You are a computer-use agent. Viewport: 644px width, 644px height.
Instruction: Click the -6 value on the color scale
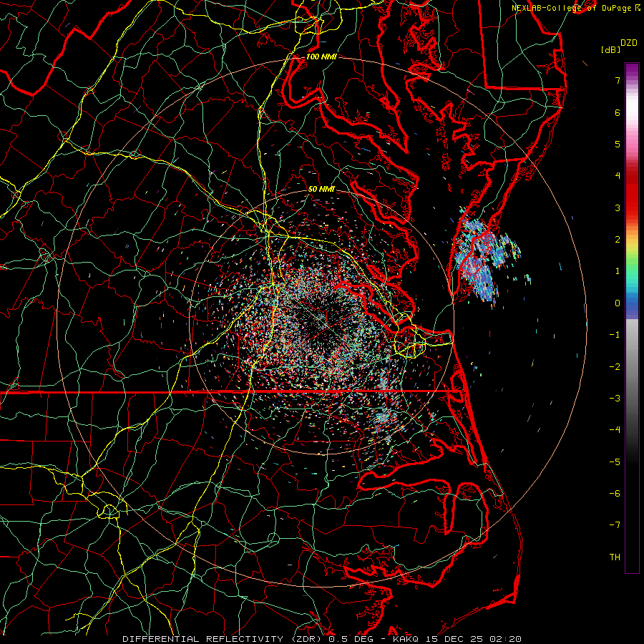pyautogui.click(x=615, y=493)
